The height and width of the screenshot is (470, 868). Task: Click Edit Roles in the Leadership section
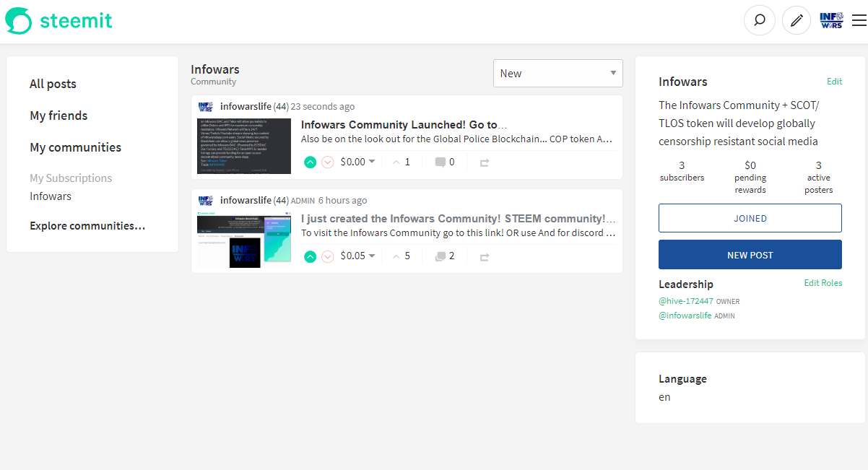tap(823, 283)
